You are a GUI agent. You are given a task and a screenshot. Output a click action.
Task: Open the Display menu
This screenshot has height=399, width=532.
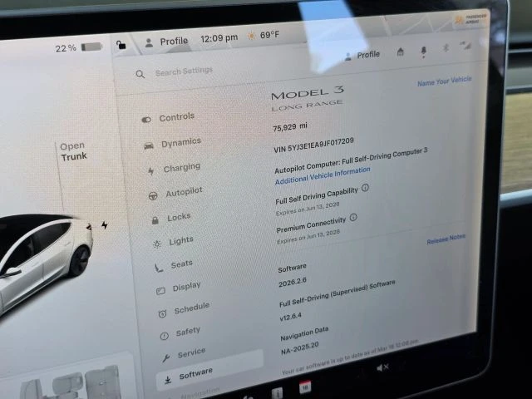click(x=179, y=288)
